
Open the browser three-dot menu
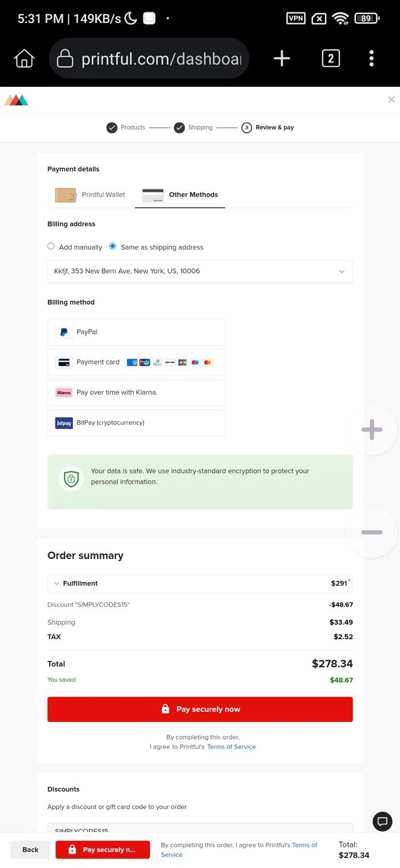(371, 58)
